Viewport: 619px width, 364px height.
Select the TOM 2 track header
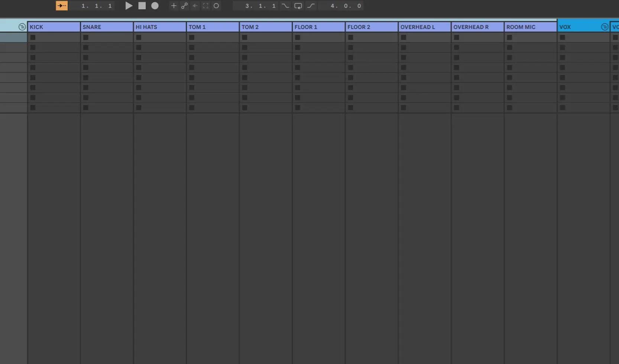click(x=266, y=27)
